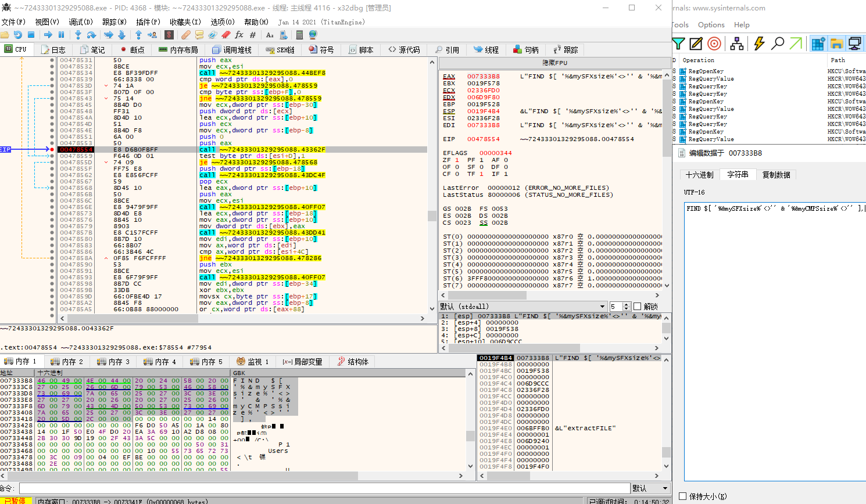The image size is (866, 504).
Task: Toggle the breakpoint dot at address 00478554
Action: tap(52, 150)
